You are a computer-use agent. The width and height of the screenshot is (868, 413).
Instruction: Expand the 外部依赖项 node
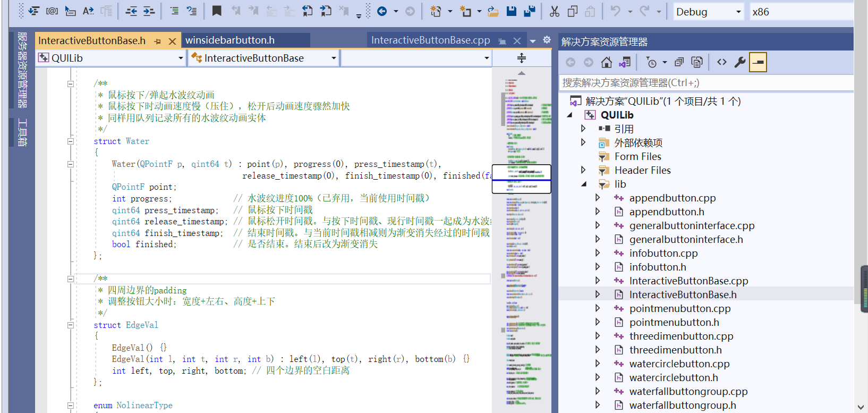pyautogui.click(x=584, y=142)
